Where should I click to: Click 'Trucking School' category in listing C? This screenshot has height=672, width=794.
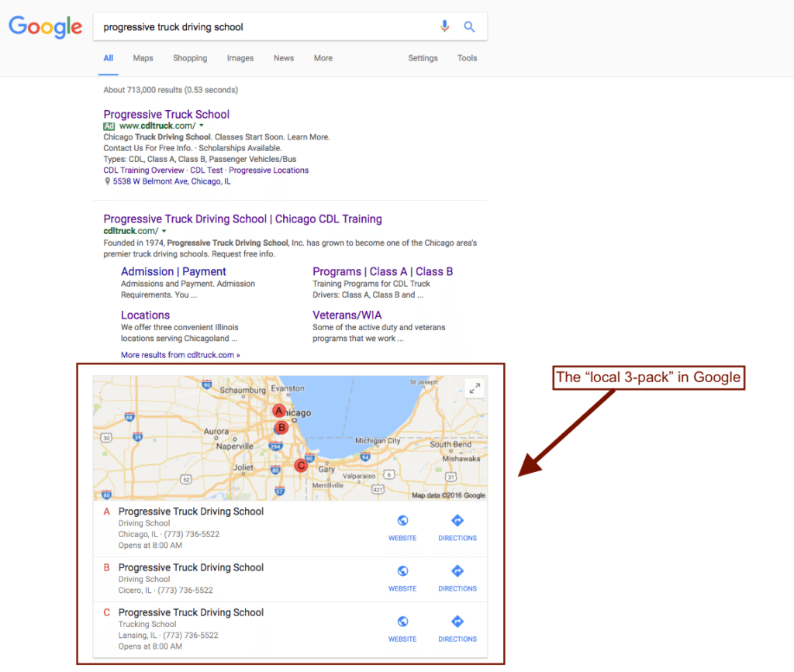click(x=147, y=624)
